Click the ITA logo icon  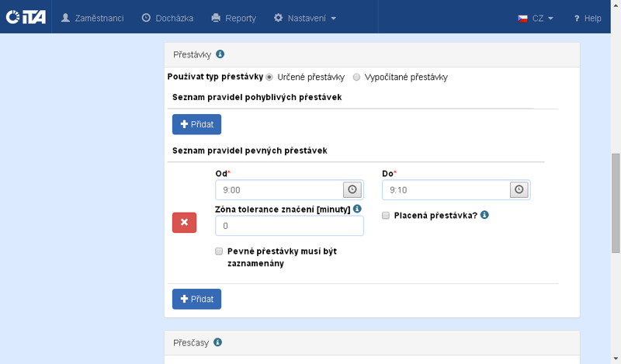pos(26,18)
